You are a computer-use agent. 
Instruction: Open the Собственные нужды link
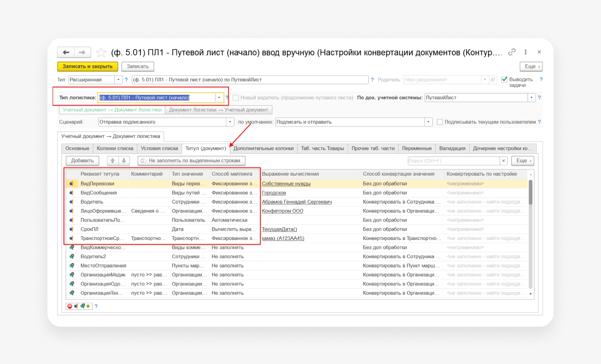tap(287, 184)
